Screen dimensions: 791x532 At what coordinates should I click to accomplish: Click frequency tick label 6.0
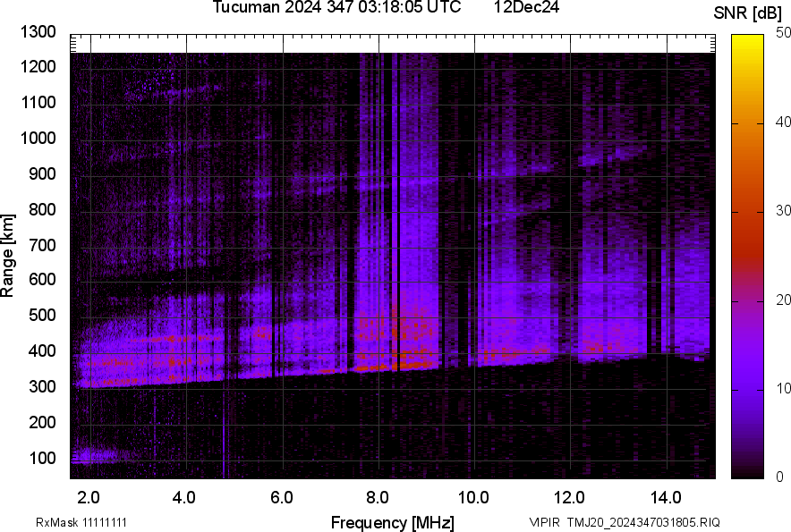[282, 498]
